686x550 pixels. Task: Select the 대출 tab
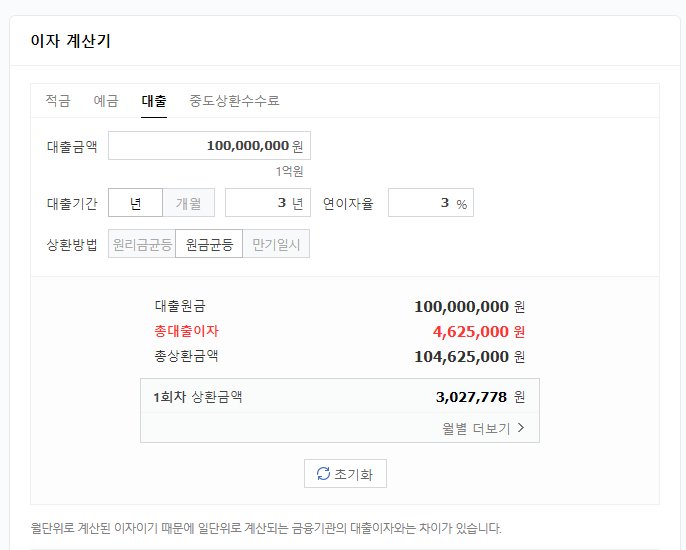(x=154, y=101)
